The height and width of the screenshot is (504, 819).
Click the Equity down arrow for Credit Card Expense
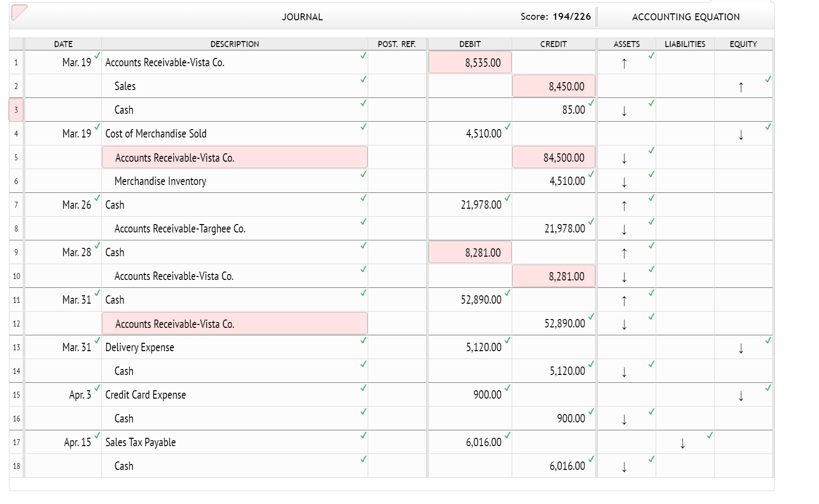741,396
